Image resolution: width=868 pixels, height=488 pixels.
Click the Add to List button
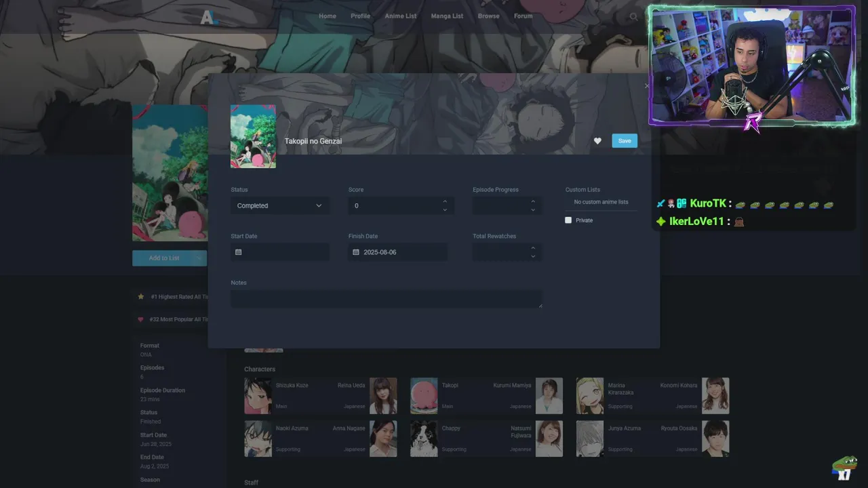pos(163,258)
